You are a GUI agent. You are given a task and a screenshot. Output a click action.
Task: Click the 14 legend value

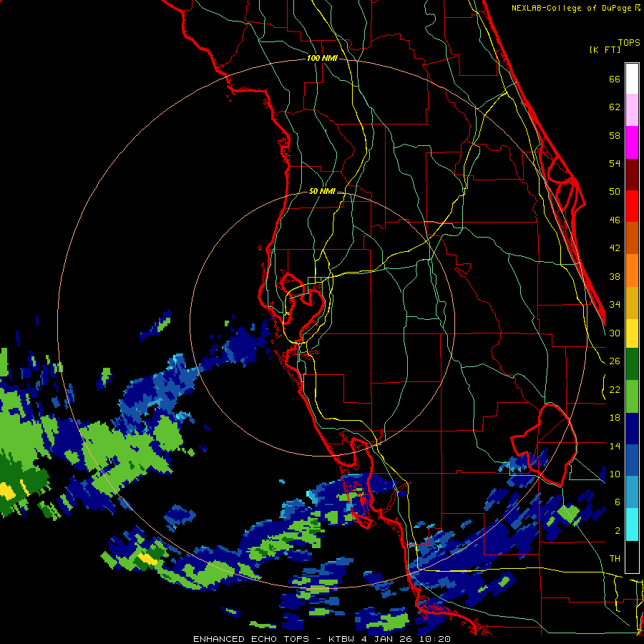[615, 446]
